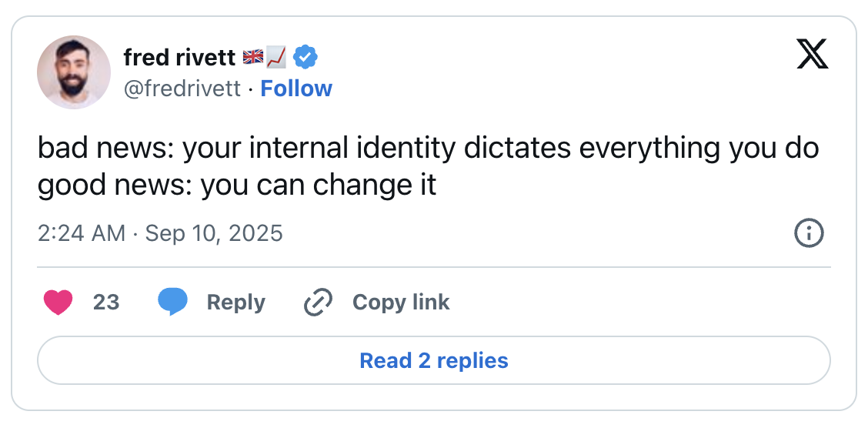Like the tweet with the heart icon
The image size is (868, 428).
[58, 303]
